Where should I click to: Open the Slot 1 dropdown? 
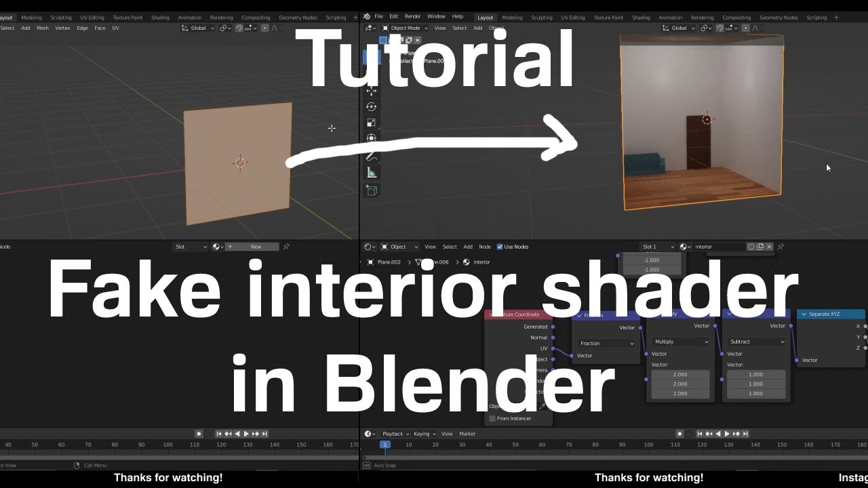[x=658, y=247]
